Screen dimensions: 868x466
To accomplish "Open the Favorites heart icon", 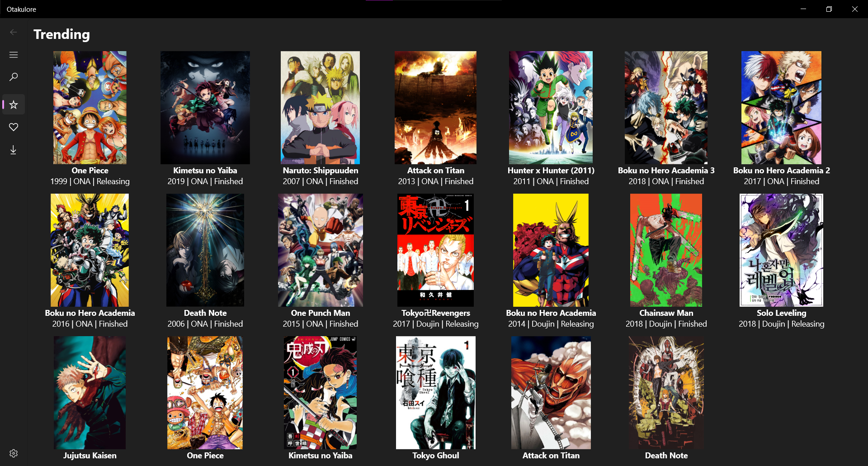I will [x=14, y=127].
